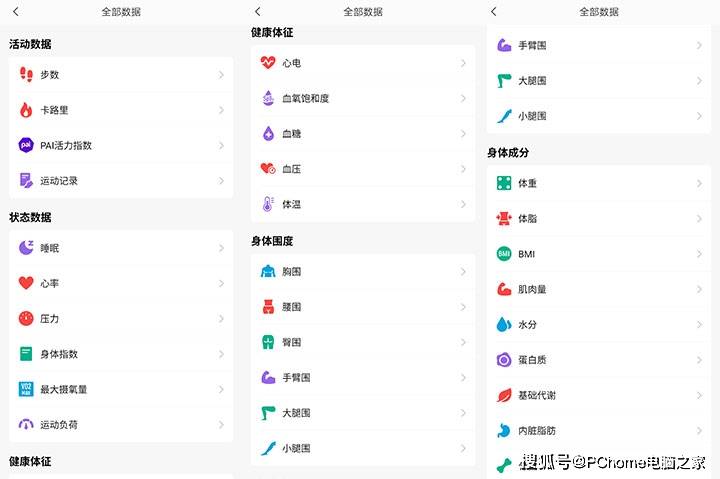Select the blue stomach icon for 内脏脂肪
Screen dimensions: 720x479
[504, 430]
